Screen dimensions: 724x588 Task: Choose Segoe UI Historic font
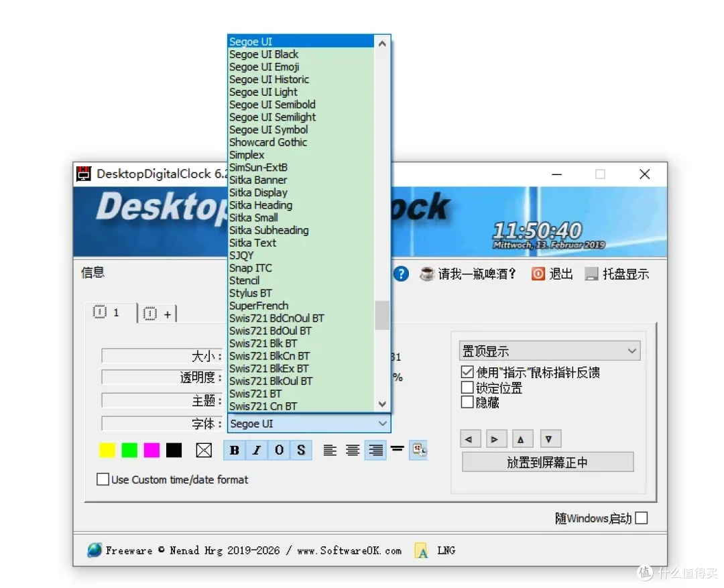[x=301, y=79]
